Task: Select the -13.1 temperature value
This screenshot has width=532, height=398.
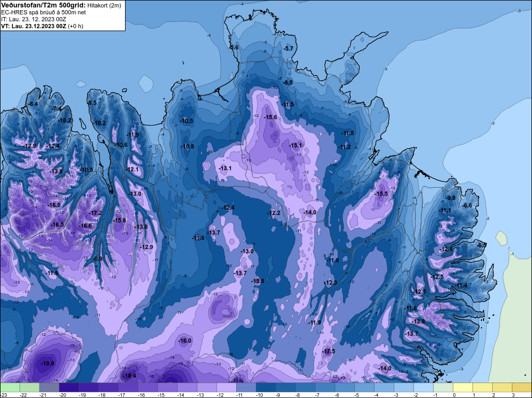Action: point(225,168)
